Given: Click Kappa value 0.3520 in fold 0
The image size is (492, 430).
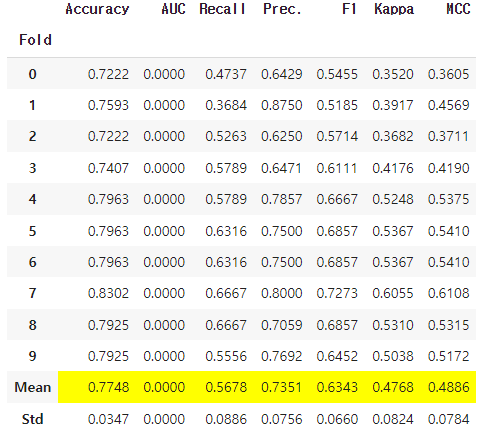Looking at the screenshot, I should [393, 74].
